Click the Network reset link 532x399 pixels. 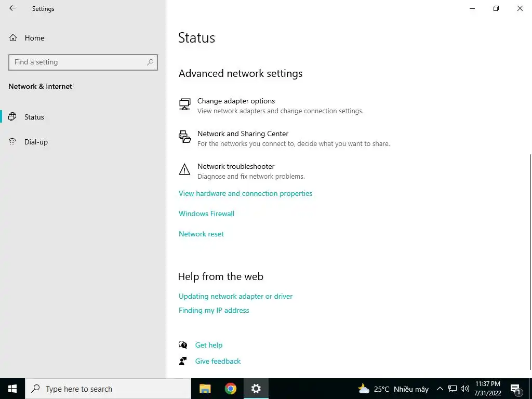[x=201, y=234]
